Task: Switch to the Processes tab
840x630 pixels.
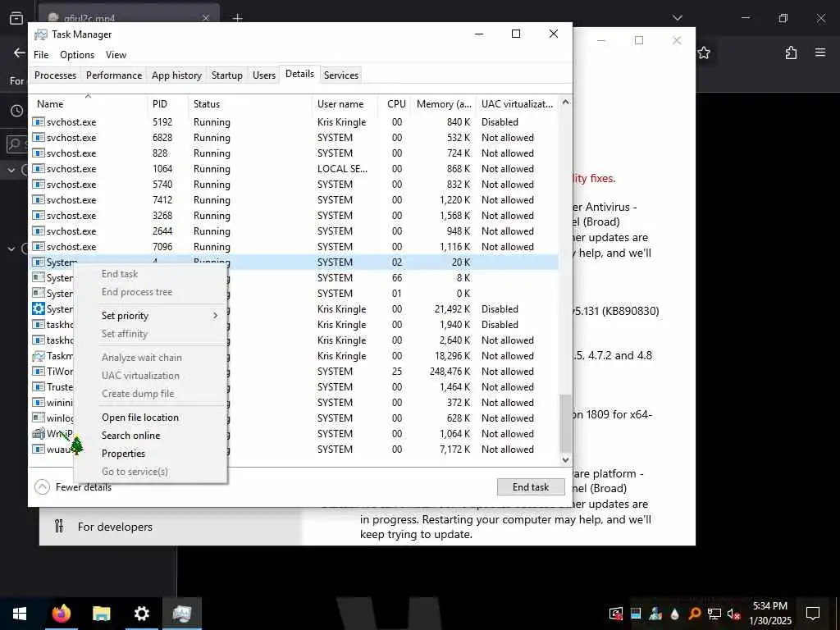Action: point(55,75)
